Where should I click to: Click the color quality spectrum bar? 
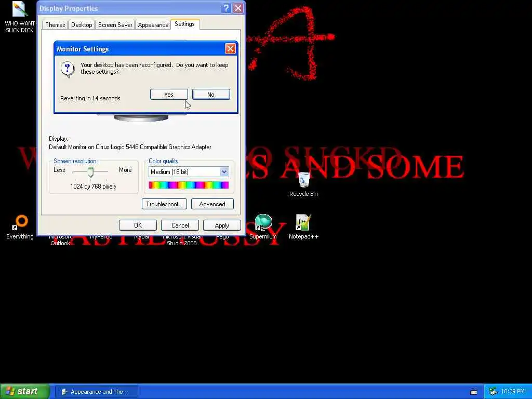click(x=189, y=185)
